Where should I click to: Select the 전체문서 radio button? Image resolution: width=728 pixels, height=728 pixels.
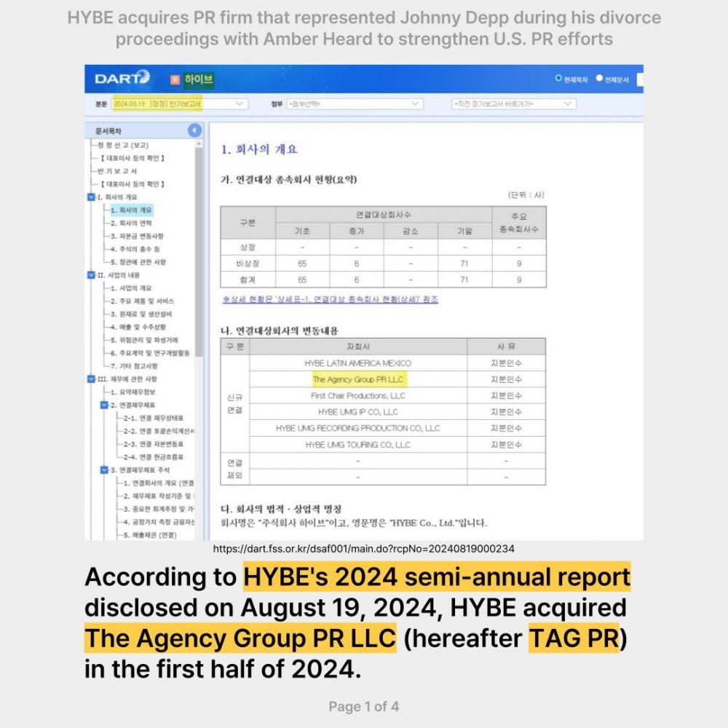click(x=600, y=78)
